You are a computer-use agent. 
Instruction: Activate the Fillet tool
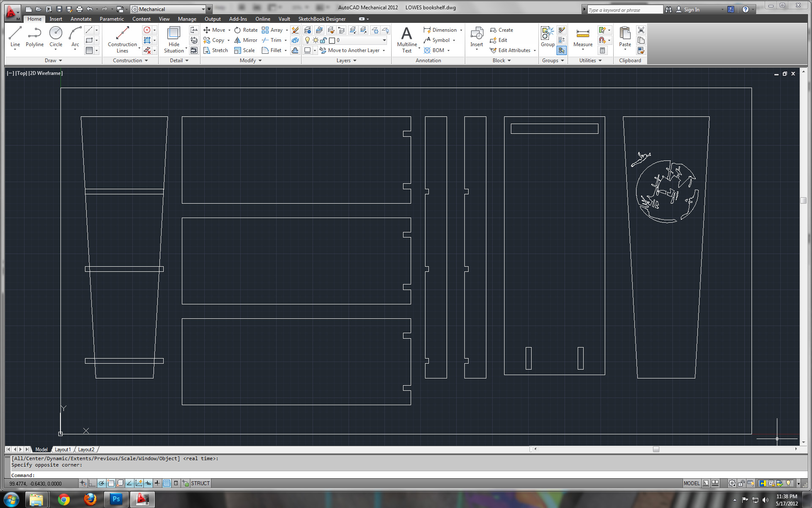coord(272,50)
